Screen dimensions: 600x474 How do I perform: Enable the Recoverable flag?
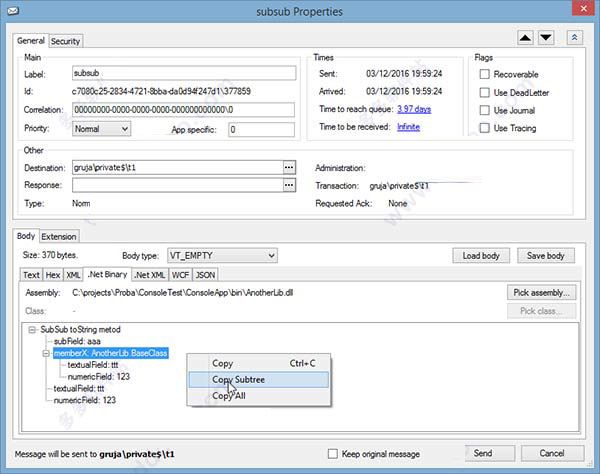pos(484,74)
